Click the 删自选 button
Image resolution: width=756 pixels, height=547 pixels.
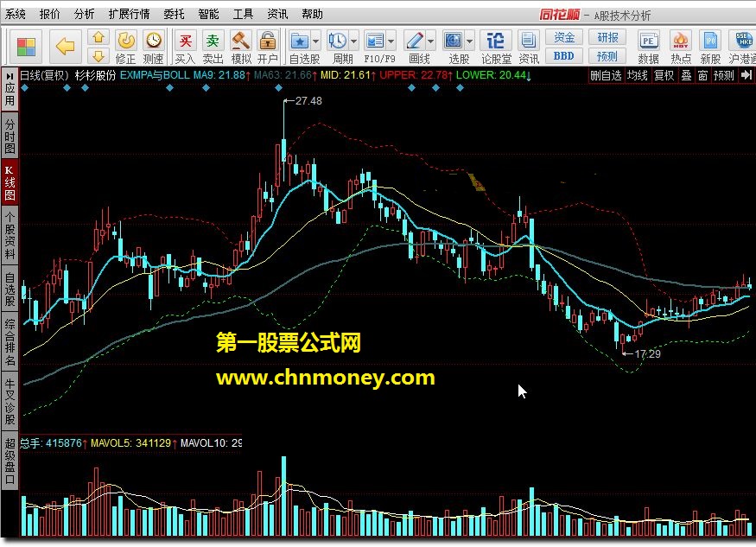606,75
